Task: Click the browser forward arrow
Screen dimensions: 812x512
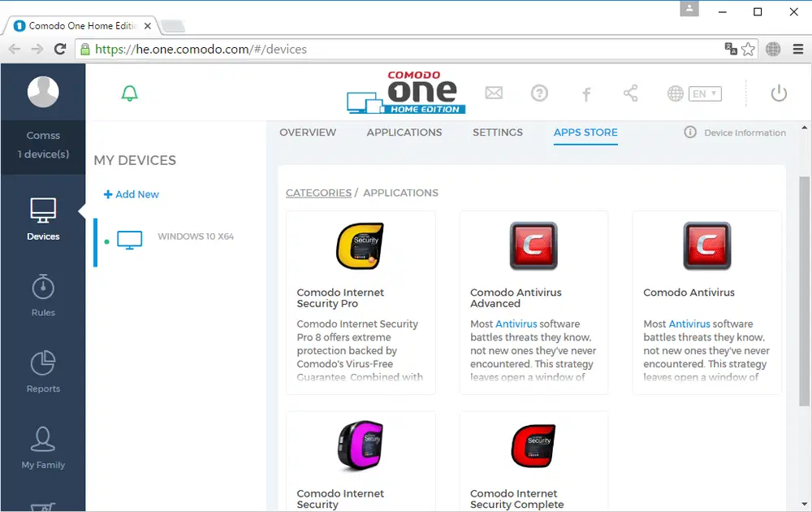Action: 37,50
